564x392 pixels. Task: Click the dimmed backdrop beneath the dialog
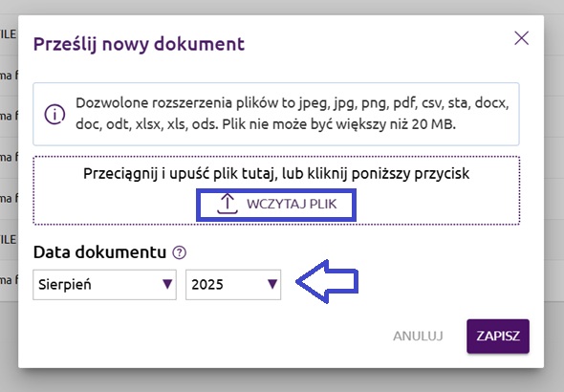tap(282, 381)
